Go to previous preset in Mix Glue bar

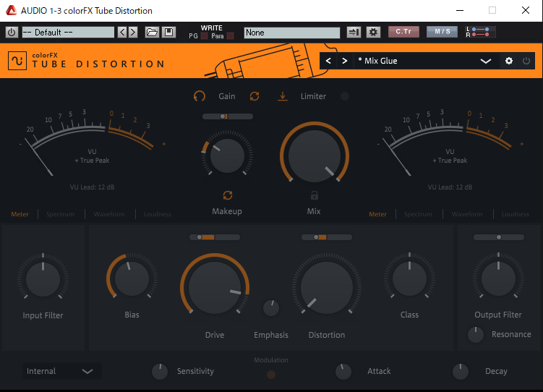329,61
